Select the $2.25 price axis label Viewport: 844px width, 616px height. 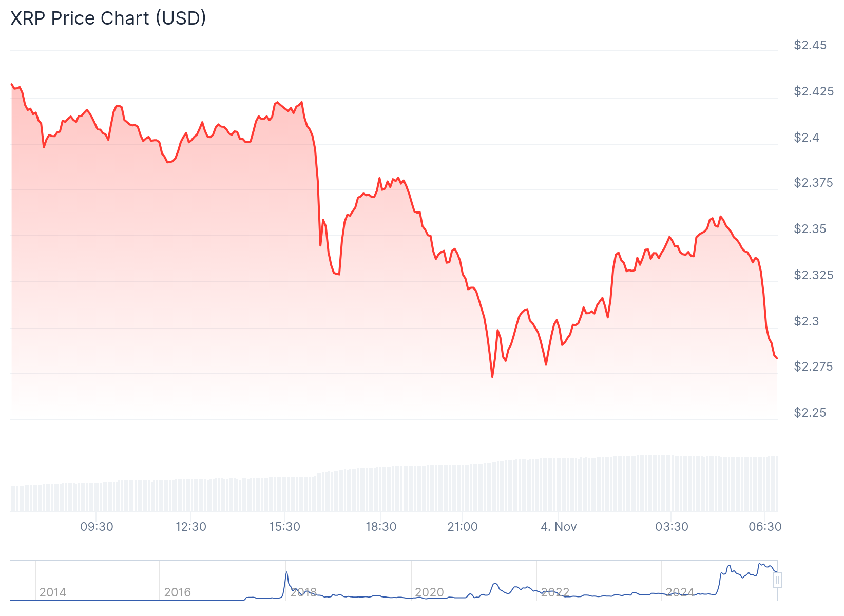(810, 413)
